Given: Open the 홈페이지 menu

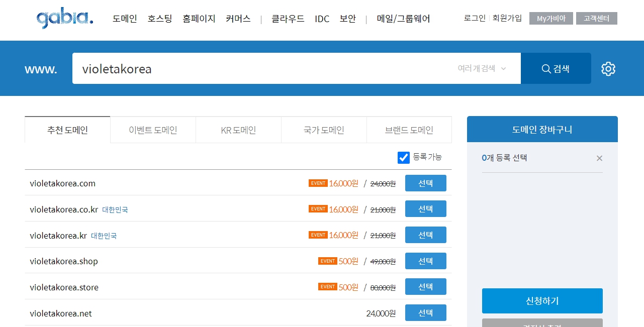Looking at the screenshot, I should [199, 19].
